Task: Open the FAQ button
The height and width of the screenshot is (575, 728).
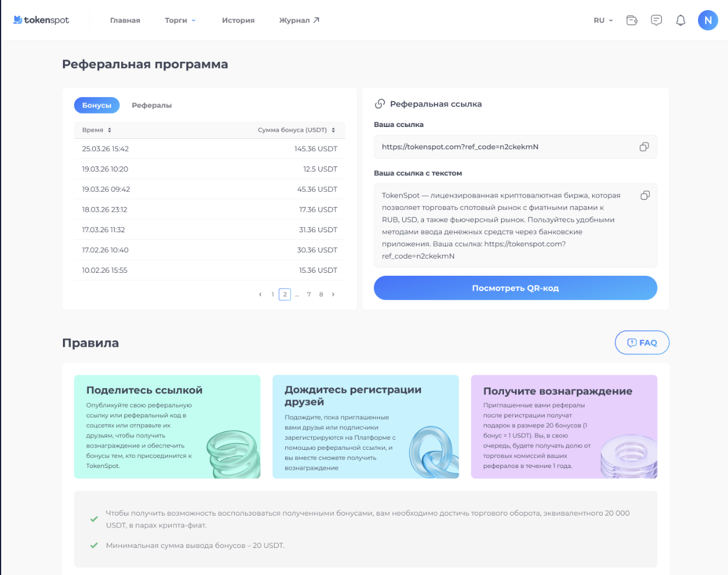Action: (x=642, y=343)
